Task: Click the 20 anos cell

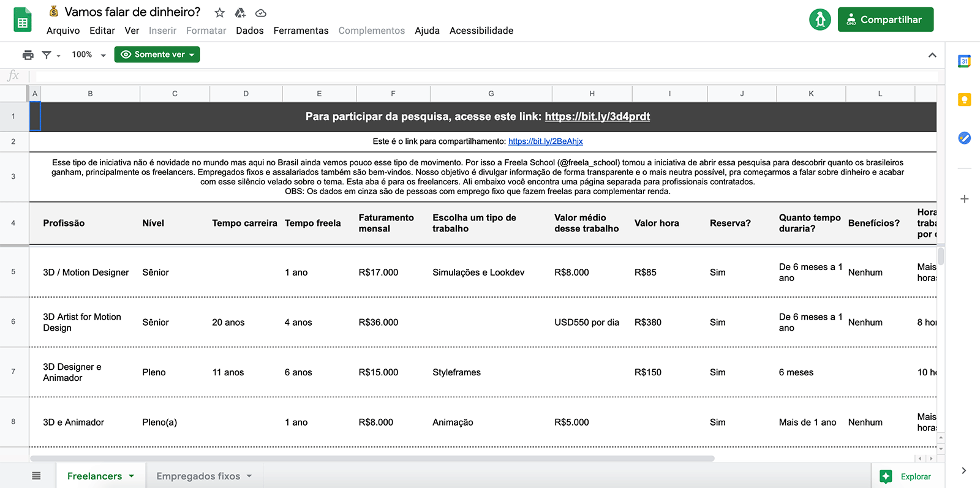Action: (246, 323)
